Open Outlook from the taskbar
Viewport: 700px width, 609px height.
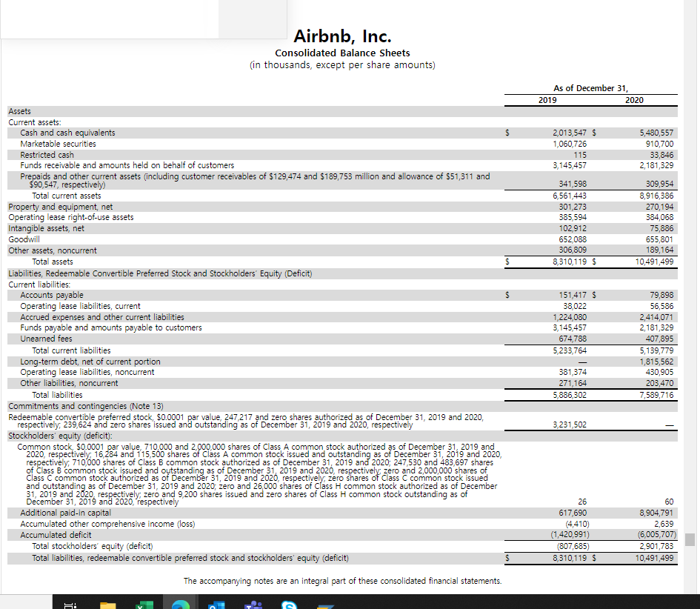[x=216, y=605]
